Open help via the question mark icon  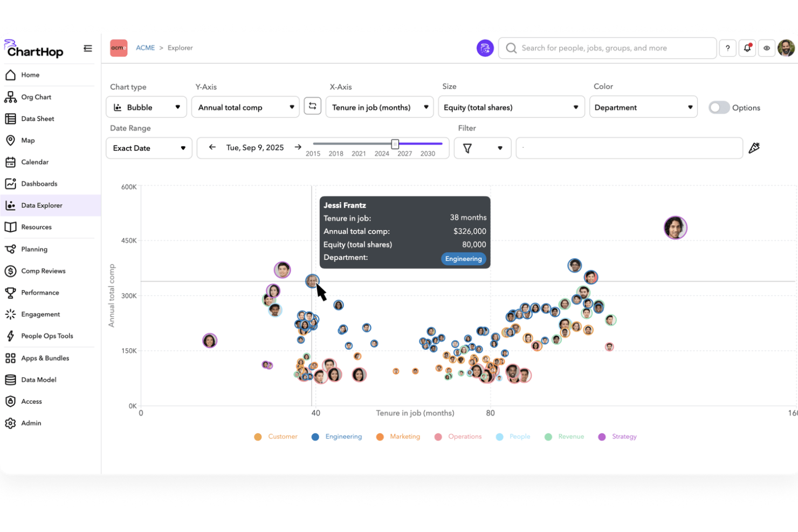coord(727,48)
